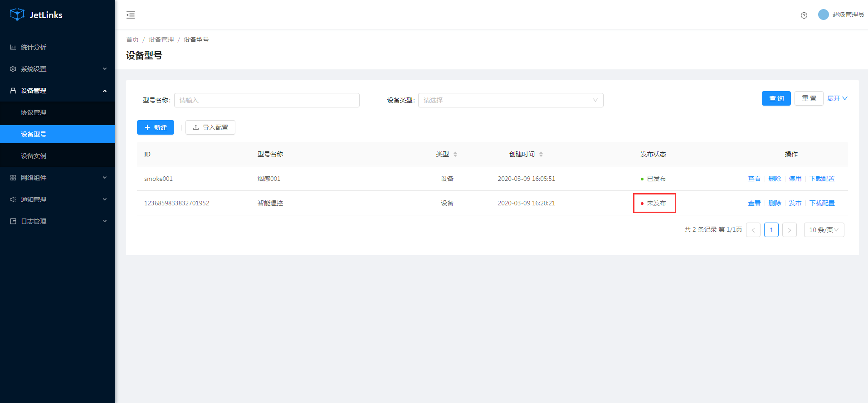
Task: Expand the 网络组件 menu
Action: click(58, 178)
